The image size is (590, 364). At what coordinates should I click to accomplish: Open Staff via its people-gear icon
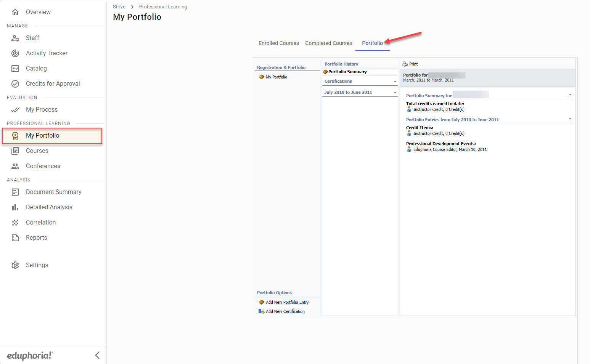15,38
